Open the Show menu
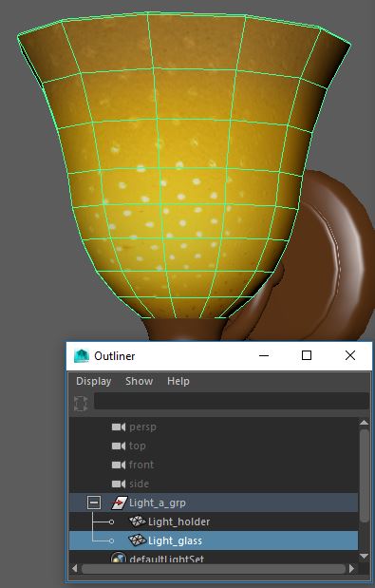375x588 pixels. (x=140, y=381)
